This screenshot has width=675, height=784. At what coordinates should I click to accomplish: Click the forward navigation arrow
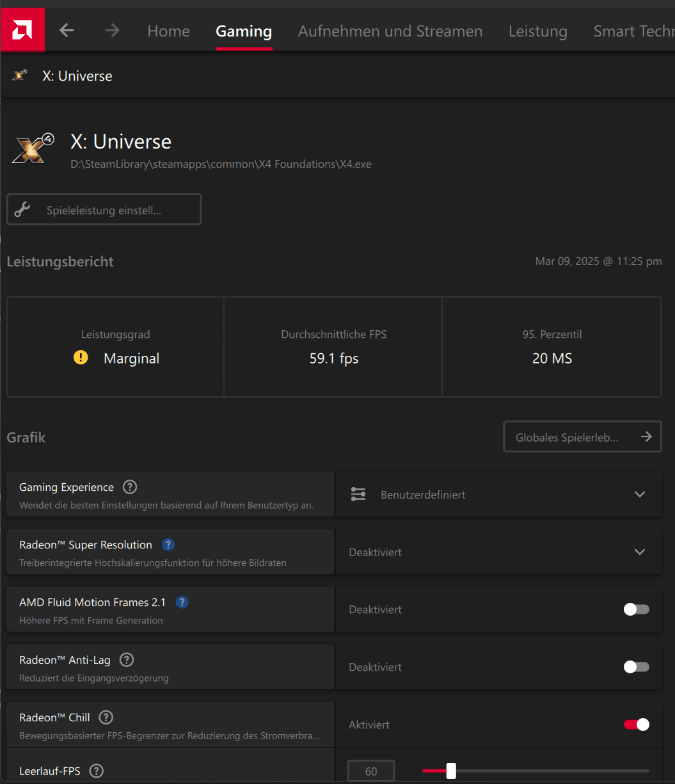pos(113,30)
